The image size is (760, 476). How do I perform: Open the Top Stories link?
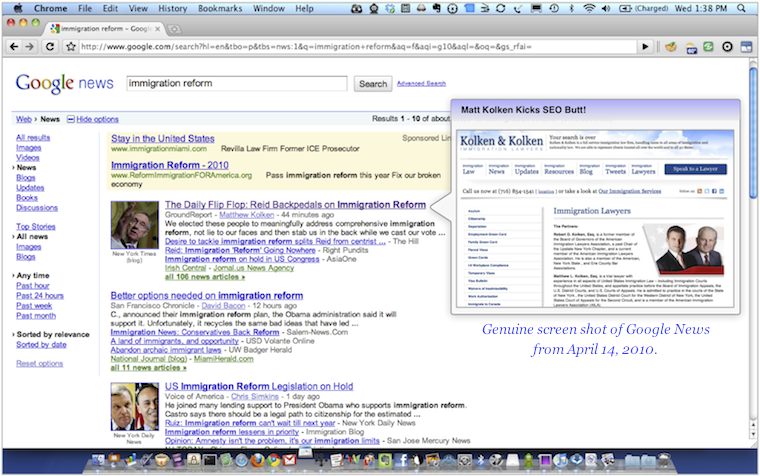[36, 226]
